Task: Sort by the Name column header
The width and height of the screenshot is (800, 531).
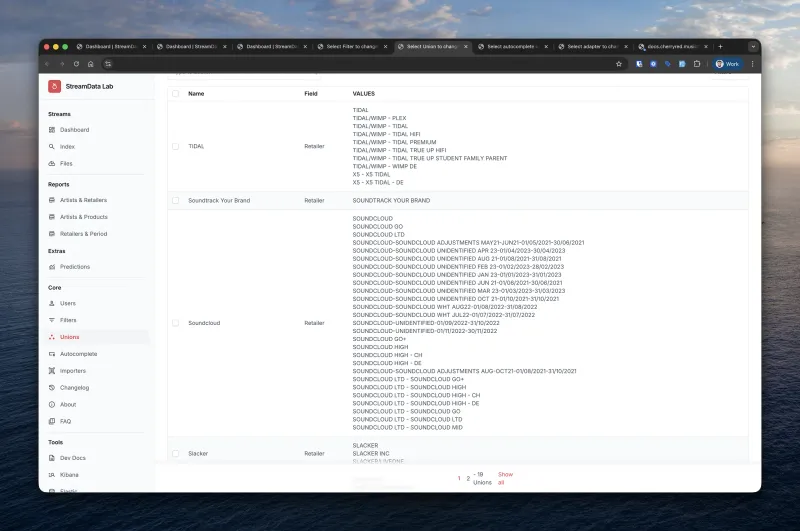Action: point(196,93)
